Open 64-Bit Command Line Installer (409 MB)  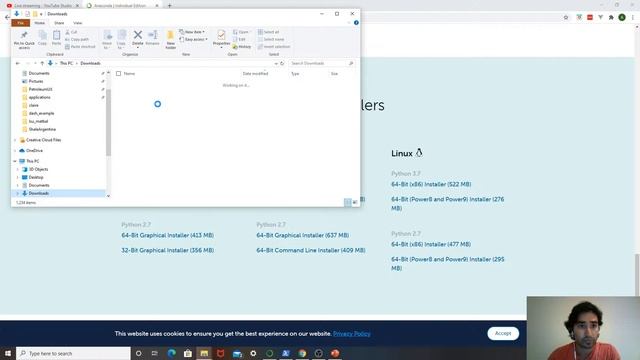(x=311, y=250)
